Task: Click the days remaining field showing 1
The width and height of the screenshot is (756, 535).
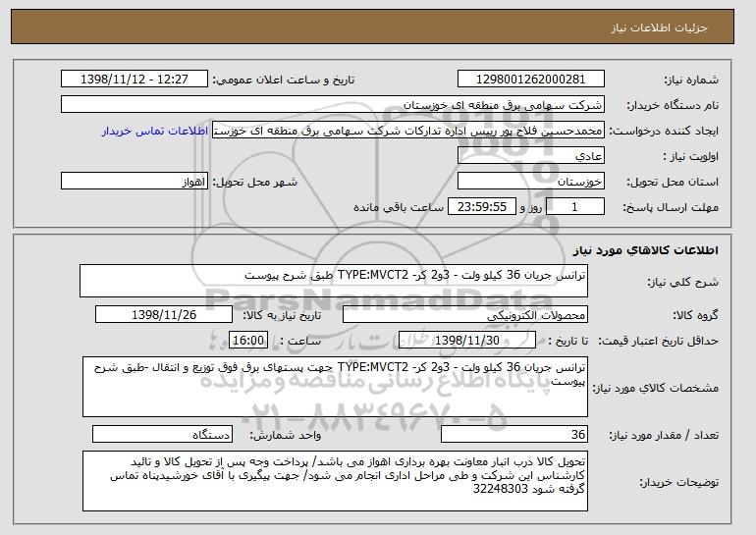Action: 574,207
